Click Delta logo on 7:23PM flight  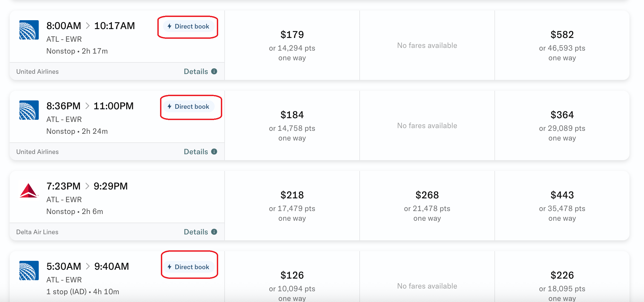click(x=29, y=191)
